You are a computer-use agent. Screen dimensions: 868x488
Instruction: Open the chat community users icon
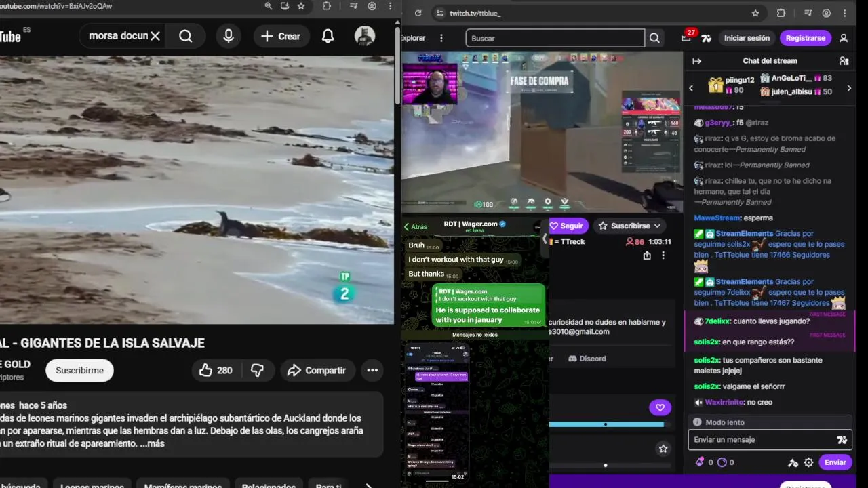point(844,61)
